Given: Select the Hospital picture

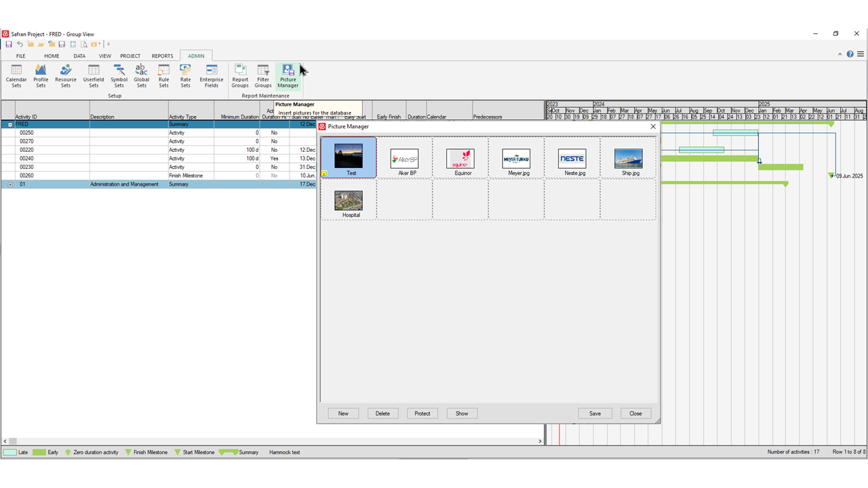Looking at the screenshot, I should point(349,200).
